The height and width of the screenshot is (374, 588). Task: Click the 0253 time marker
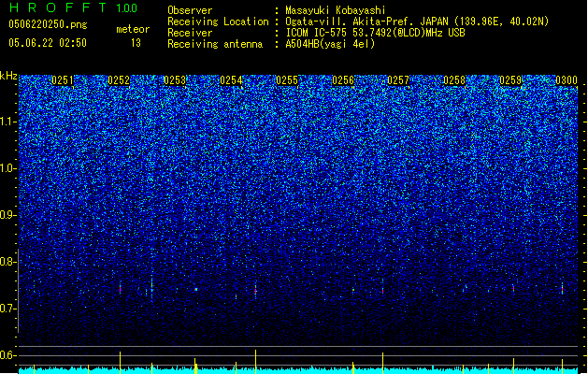pos(175,80)
